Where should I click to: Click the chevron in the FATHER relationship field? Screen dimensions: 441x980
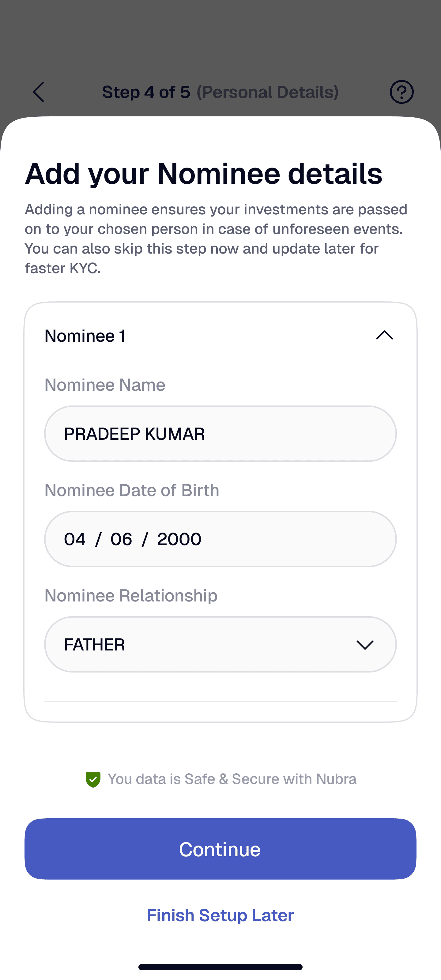pyautogui.click(x=364, y=645)
